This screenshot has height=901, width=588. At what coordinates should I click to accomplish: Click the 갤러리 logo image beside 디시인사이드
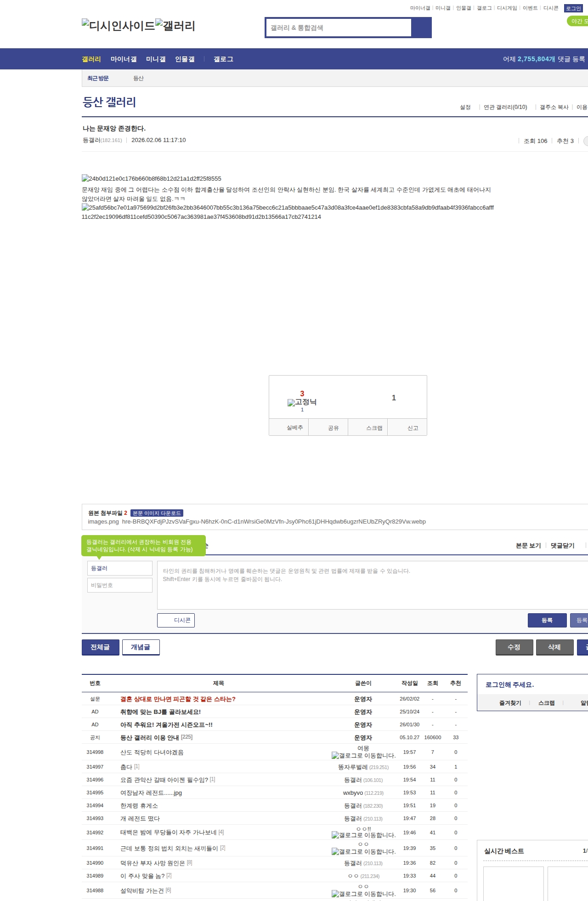click(175, 26)
